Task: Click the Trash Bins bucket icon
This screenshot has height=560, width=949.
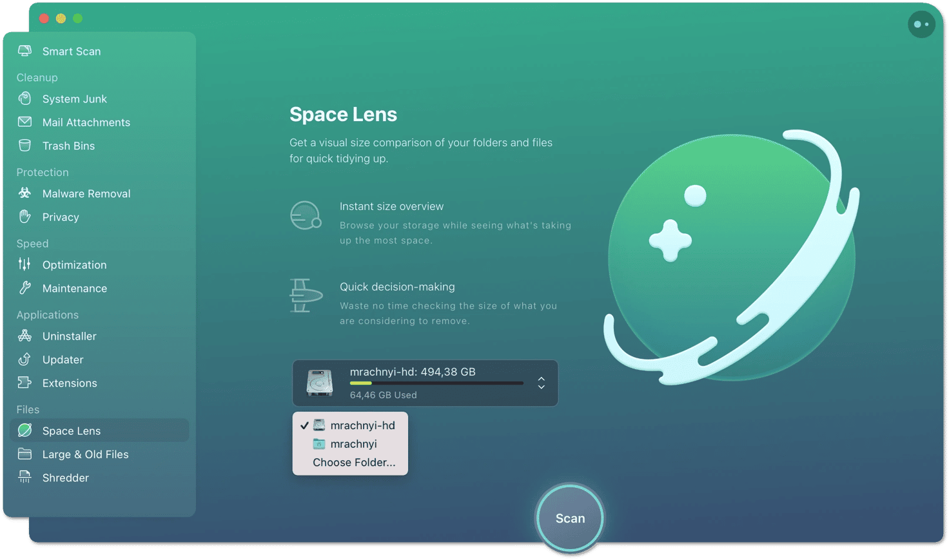Action: tap(24, 146)
